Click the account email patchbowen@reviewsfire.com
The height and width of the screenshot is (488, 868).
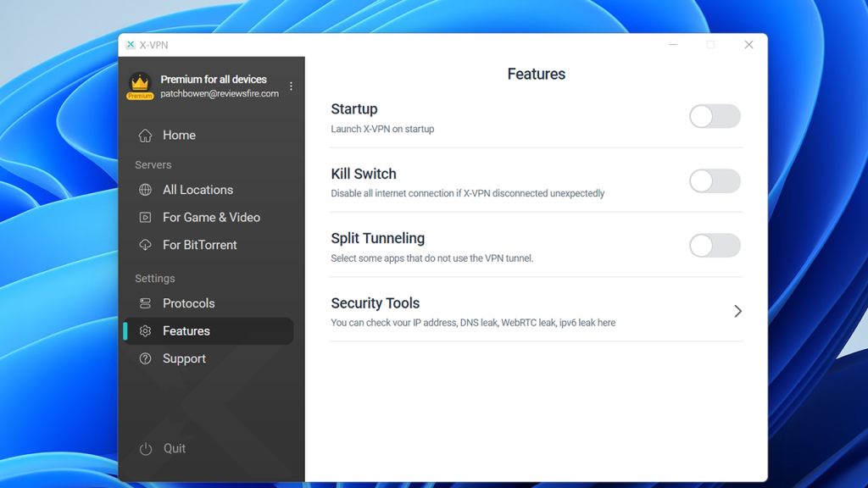[220, 93]
